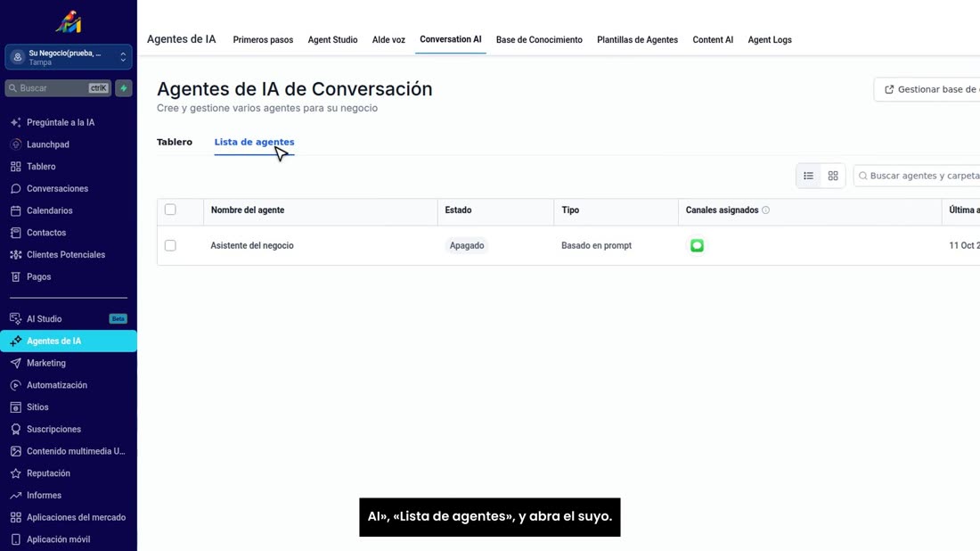Open Marketing paper plane icon

(x=16, y=364)
